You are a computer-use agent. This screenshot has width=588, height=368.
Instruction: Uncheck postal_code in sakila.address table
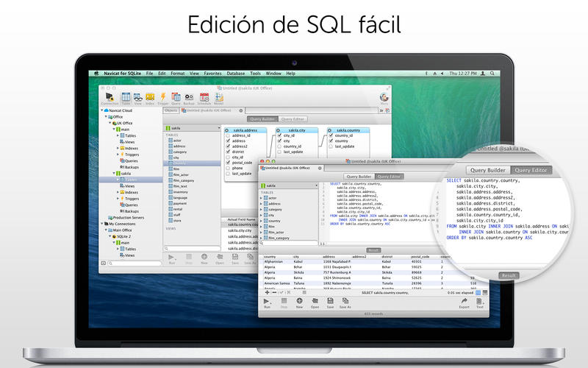pos(228,163)
